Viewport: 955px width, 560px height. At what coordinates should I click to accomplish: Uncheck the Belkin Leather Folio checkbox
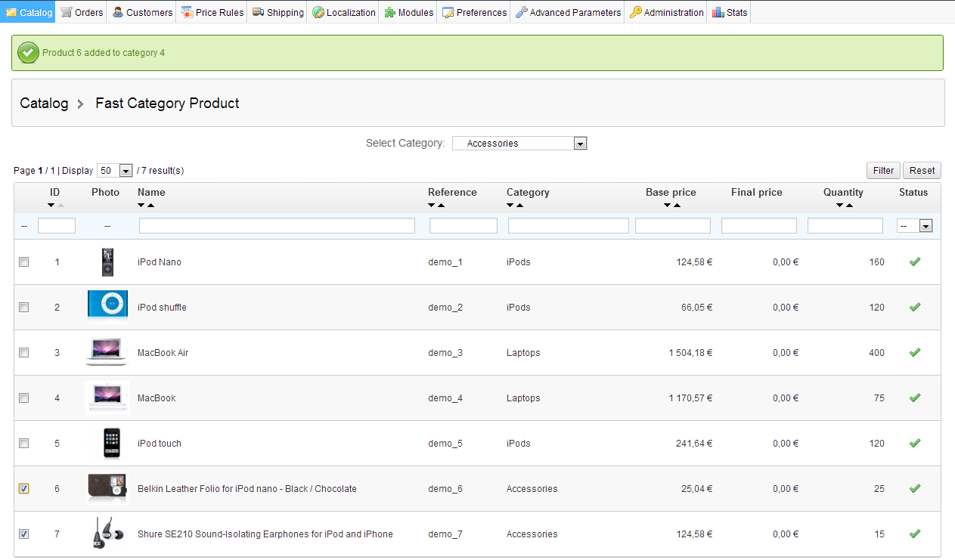(x=23, y=489)
